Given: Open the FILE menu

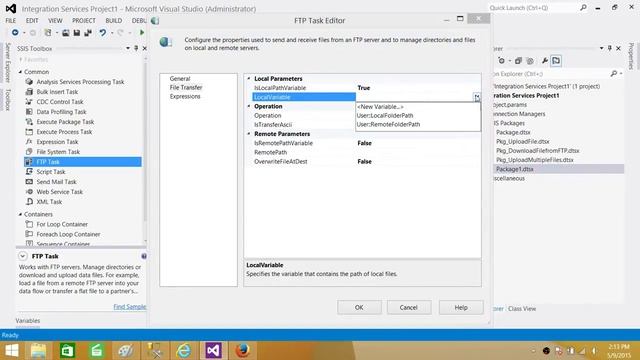Looking at the screenshot, I should [11, 20].
